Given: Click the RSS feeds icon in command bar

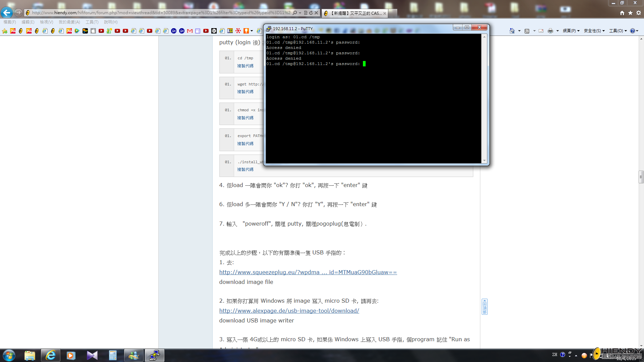Looking at the screenshot, I should click(x=527, y=31).
